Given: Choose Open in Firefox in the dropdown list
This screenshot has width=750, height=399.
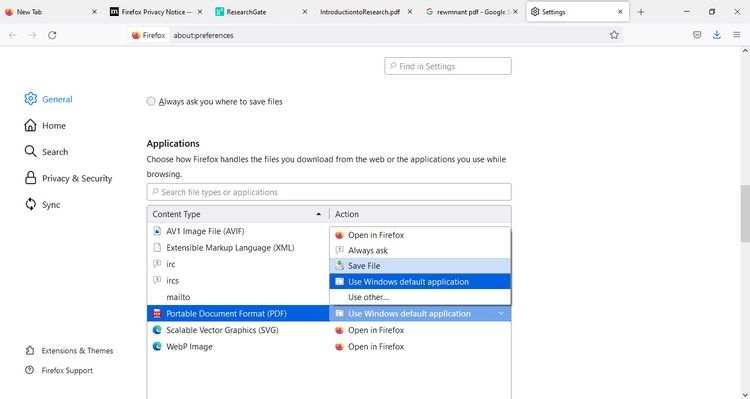Looking at the screenshot, I should [x=420, y=235].
